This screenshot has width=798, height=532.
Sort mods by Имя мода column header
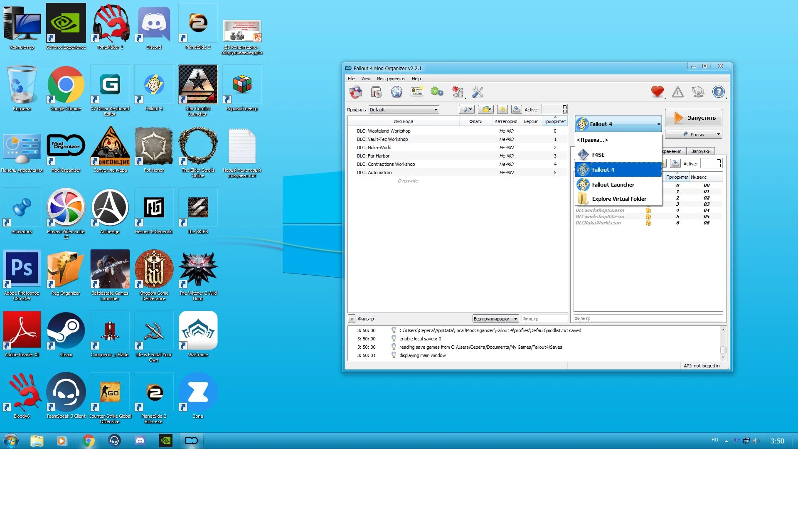pos(403,121)
